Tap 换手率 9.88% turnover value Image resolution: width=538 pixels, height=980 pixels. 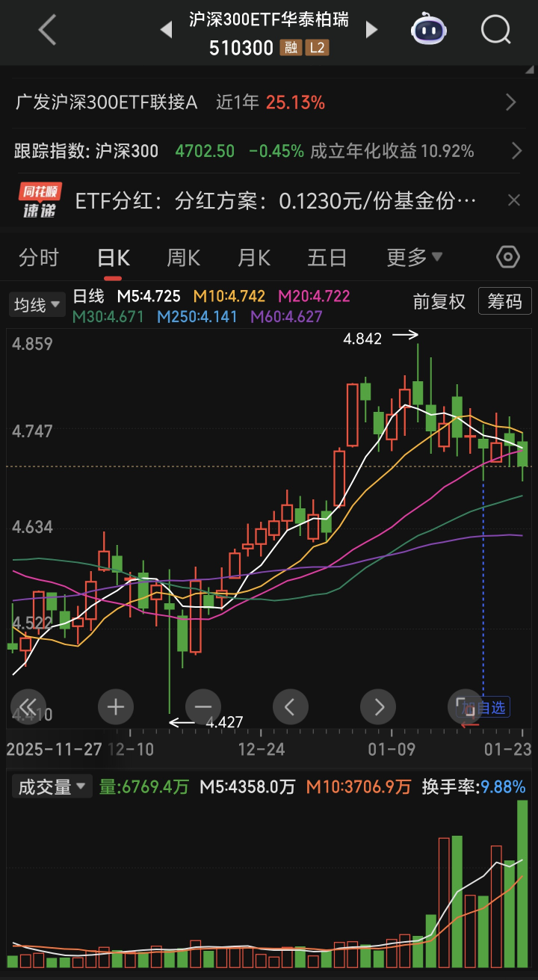(474, 786)
